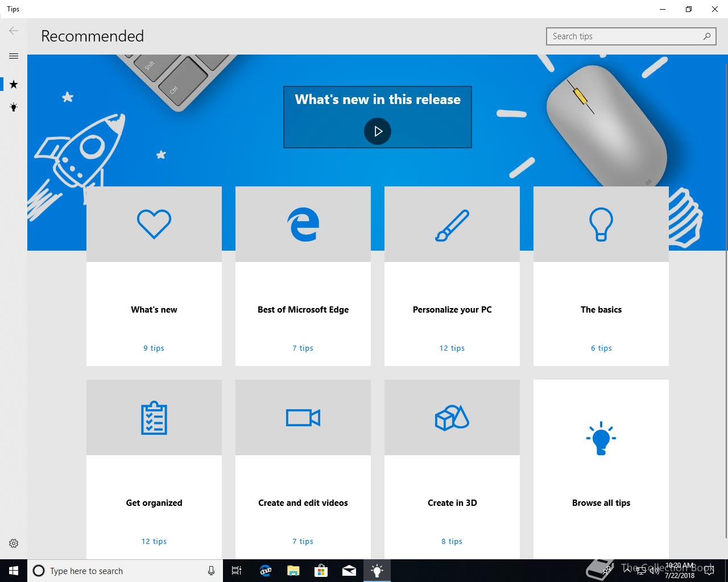Open the hamburger navigation menu
The width and height of the screenshot is (728, 582).
point(14,56)
